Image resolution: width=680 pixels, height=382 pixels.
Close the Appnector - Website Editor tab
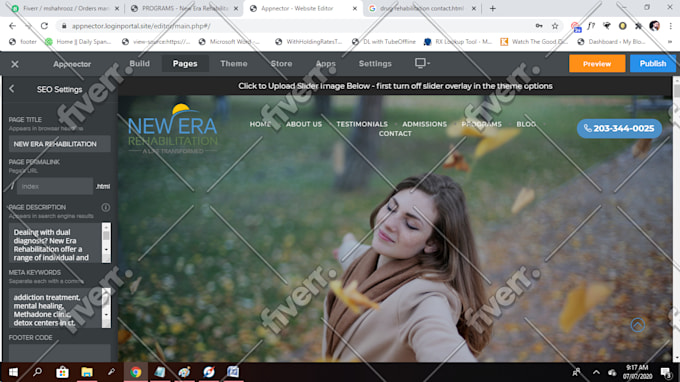tap(354, 8)
